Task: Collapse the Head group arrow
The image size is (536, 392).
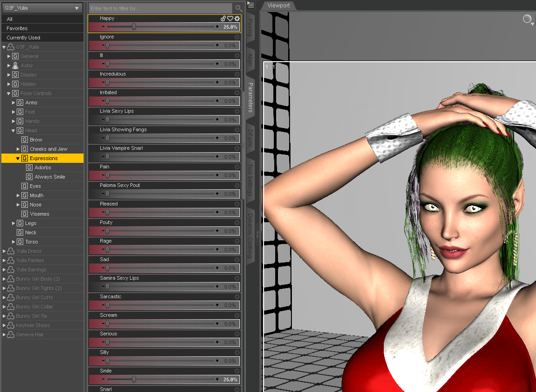Action: click(x=13, y=130)
